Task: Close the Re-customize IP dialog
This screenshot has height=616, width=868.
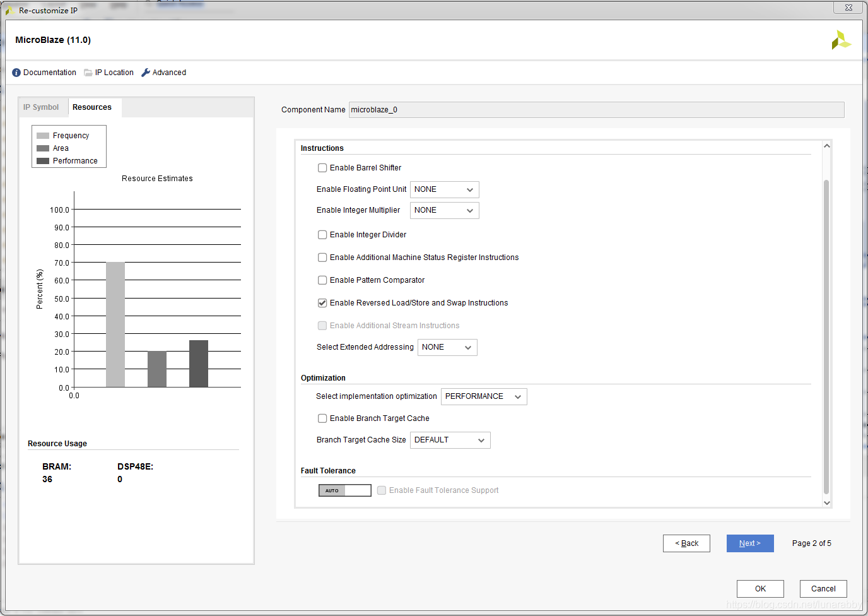Action: click(848, 8)
